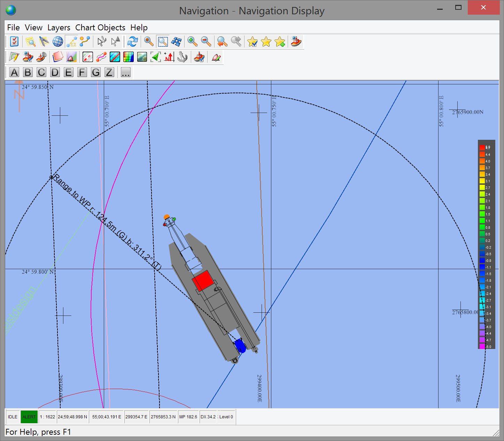Click the star with plus icon
This screenshot has height=441, width=504.
280,41
